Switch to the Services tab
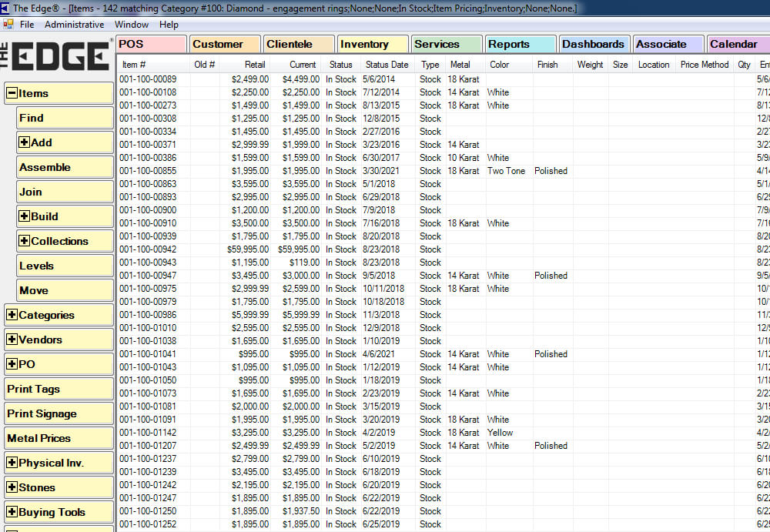The image size is (770, 532). click(447, 44)
